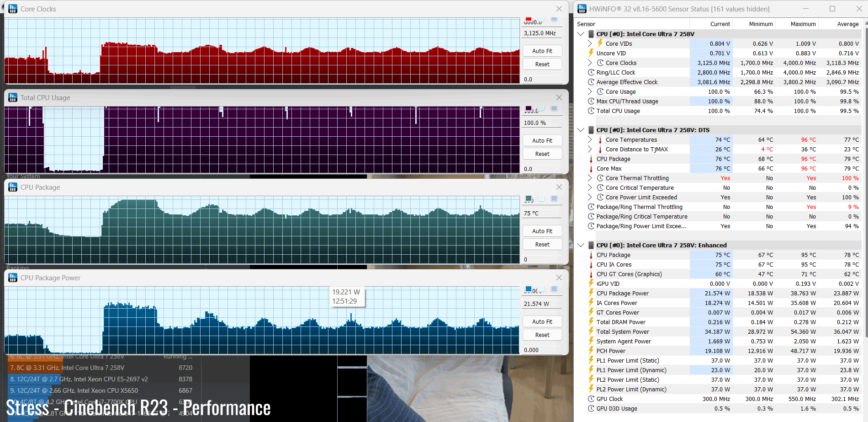Click the HWiNFO icon in Total CPU Usage window title
Screen dimensions: 868x422
(13, 97)
